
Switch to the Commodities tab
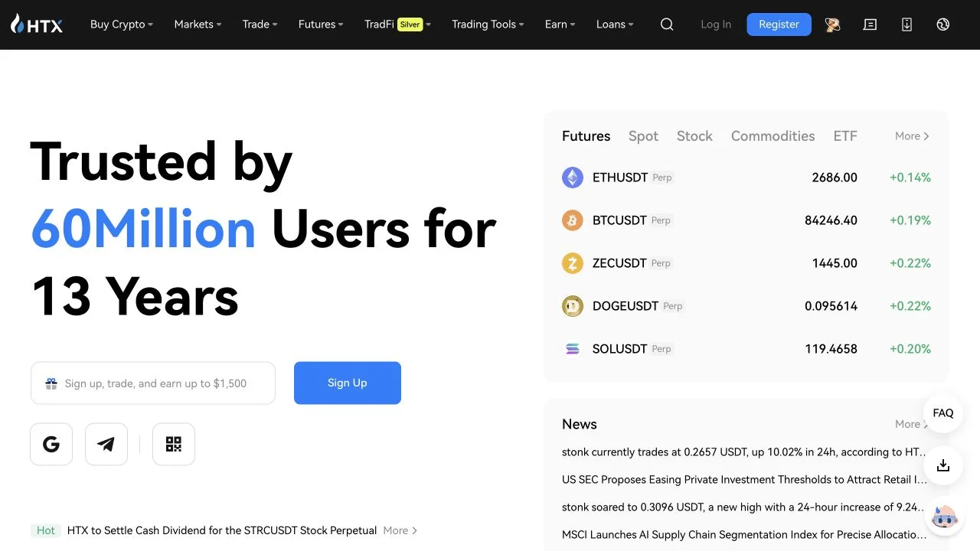click(x=773, y=136)
